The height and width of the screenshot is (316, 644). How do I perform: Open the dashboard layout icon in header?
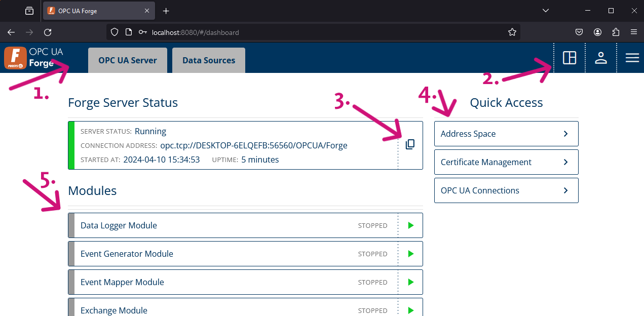coord(570,58)
